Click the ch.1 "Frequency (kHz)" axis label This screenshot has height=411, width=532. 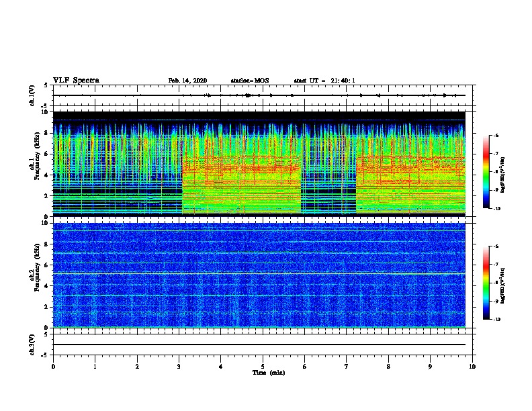[37, 156]
